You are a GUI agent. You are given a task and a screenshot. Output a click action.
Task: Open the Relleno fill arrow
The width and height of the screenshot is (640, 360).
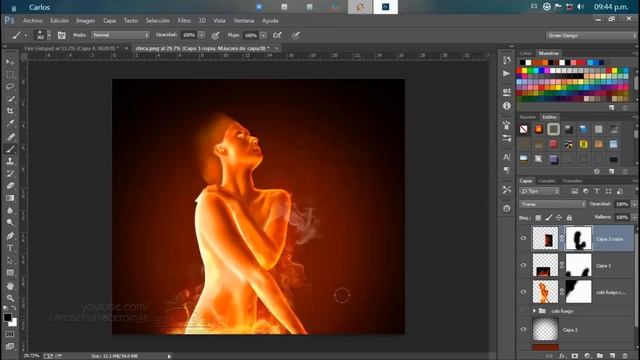(x=634, y=218)
